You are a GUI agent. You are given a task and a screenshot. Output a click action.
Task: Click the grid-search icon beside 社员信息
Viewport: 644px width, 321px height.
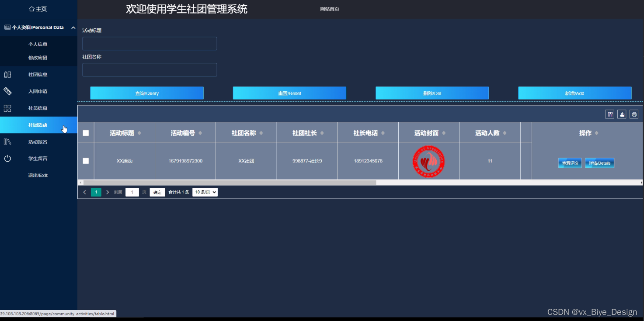(x=7, y=108)
